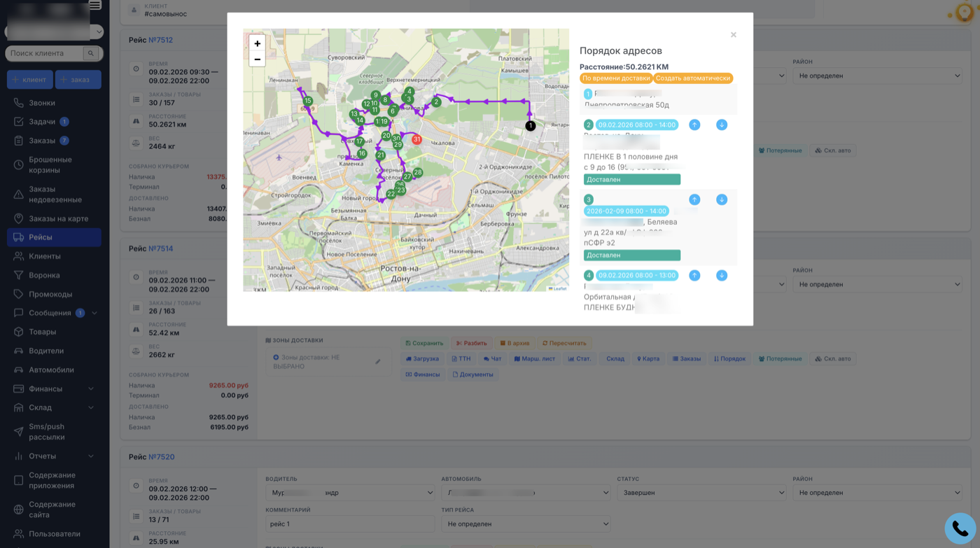Click up arrow for address 3

pyautogui.click(x=694, y=199)
